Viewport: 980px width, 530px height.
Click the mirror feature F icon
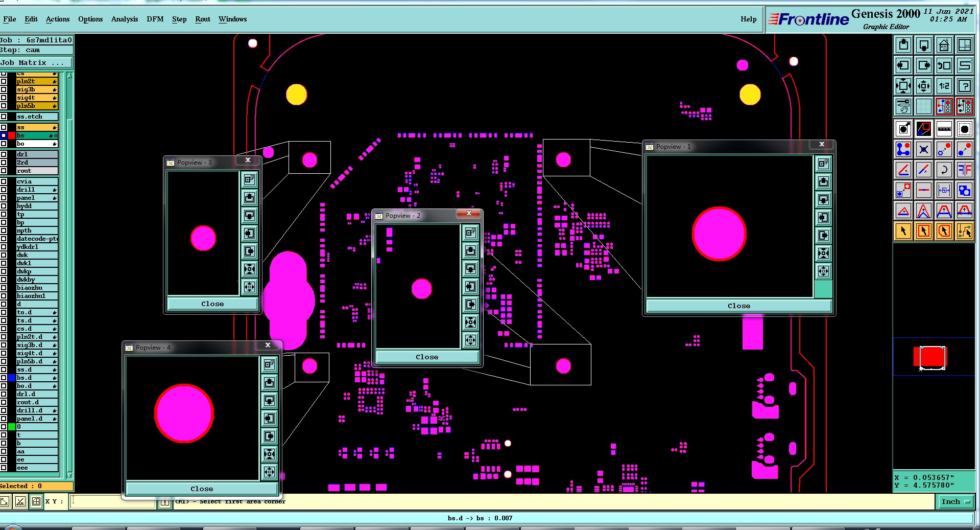pyautogui.click(x=965, y=170)
